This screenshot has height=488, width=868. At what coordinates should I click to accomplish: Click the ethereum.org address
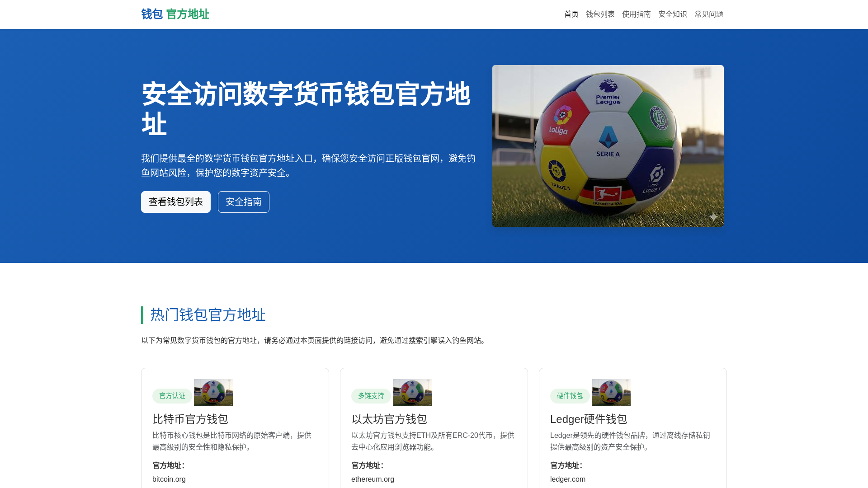click(x=373, y=479)
